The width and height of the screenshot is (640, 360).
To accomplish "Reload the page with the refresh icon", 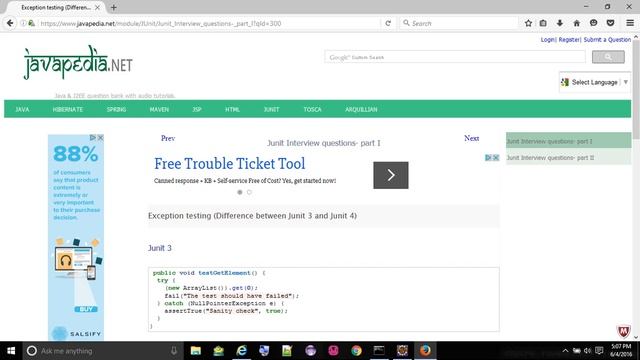I will [388, 23].
